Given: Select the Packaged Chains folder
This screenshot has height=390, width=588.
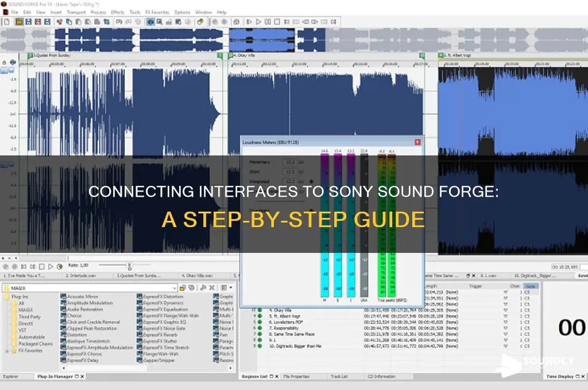Looking at the screenshot, I should (36, 344).
